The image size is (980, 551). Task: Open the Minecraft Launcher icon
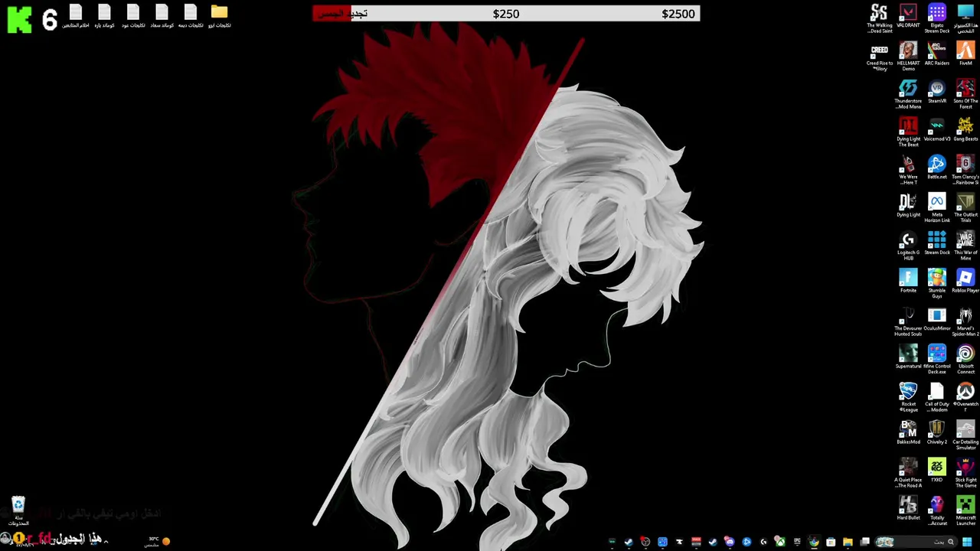[x=965, y=510]
